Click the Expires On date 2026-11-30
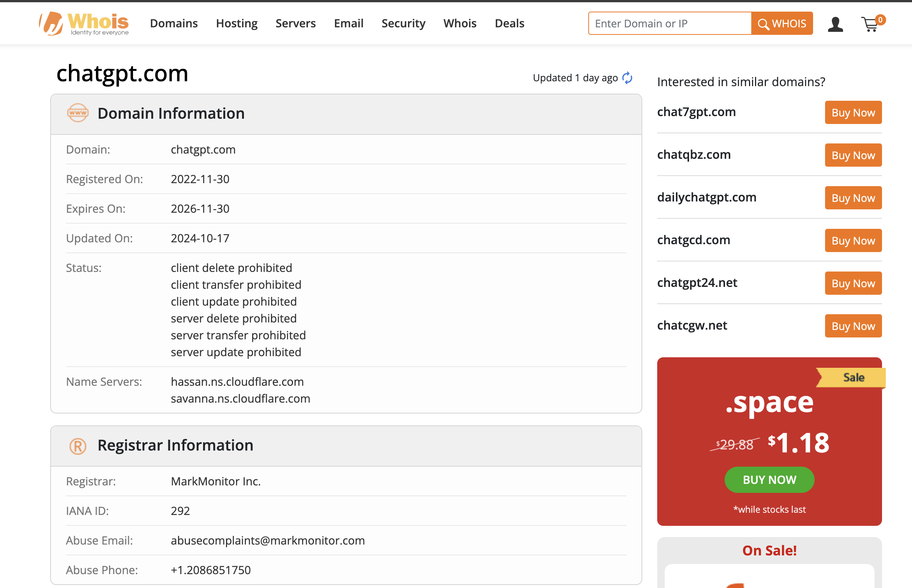 [x=200, y=209]
